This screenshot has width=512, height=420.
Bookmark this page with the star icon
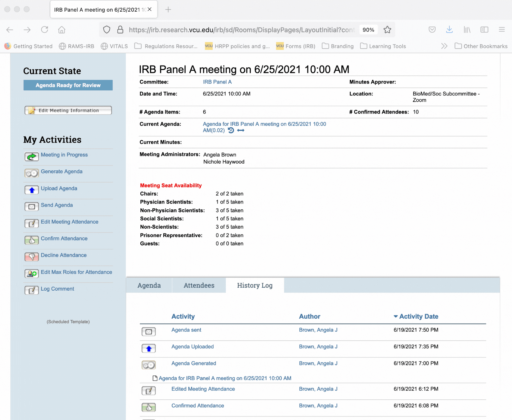[387, 30]
